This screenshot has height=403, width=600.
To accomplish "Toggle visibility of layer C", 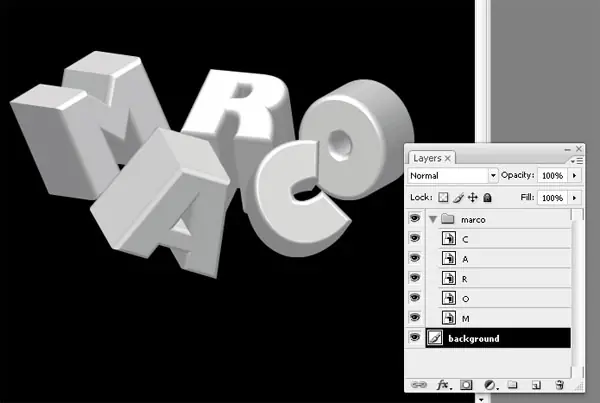I will point(415,238).
